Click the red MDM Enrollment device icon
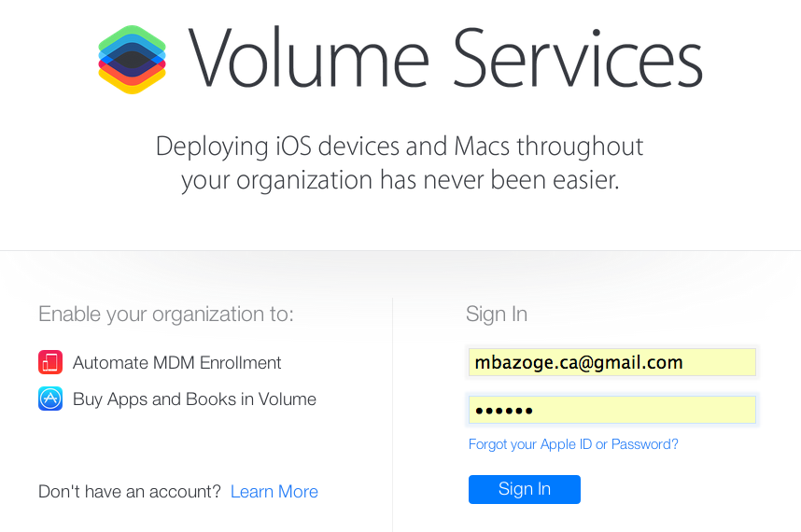 point(50,362)
